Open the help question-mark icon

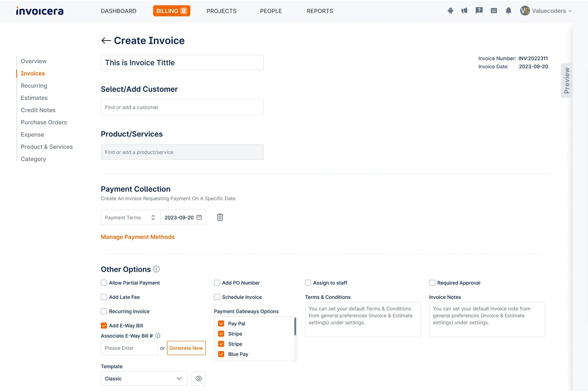pos(479,11)
